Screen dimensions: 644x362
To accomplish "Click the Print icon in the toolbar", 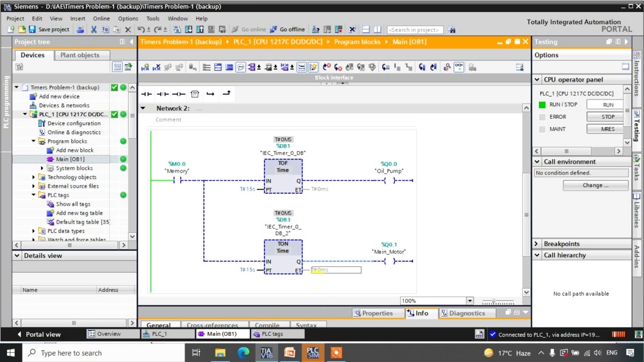I will (x=80, y=30).
